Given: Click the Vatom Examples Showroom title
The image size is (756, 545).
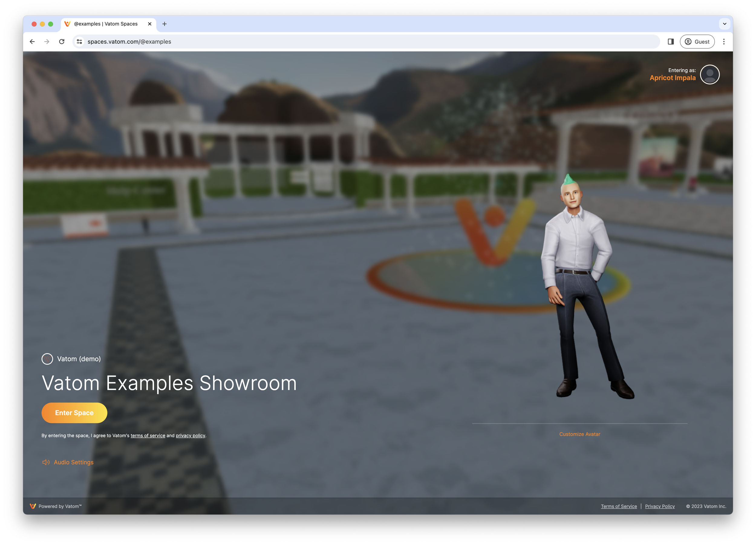Looking at the screenshot, I should coord(169,383).
